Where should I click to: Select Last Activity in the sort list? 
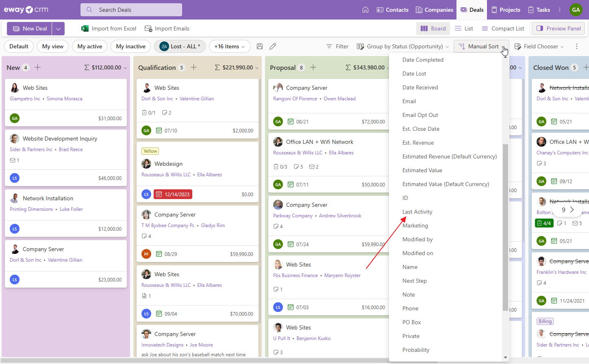click(417, 212)
